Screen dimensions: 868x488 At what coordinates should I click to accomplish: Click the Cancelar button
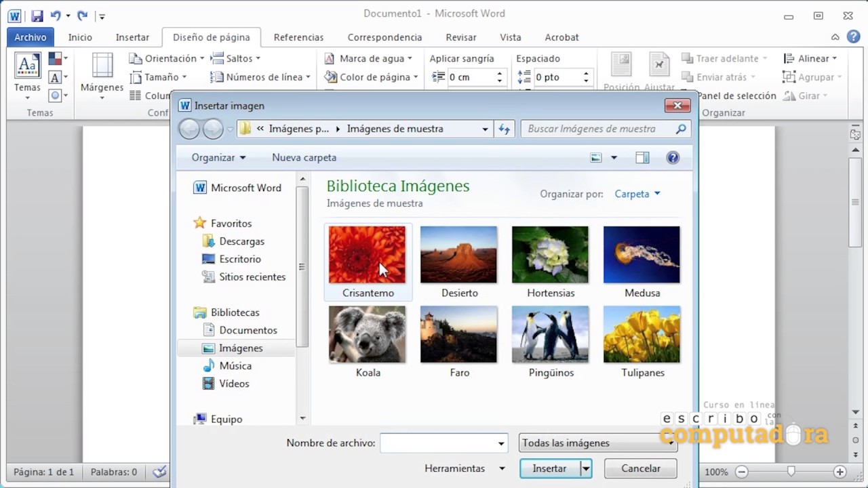coord(641,469)
